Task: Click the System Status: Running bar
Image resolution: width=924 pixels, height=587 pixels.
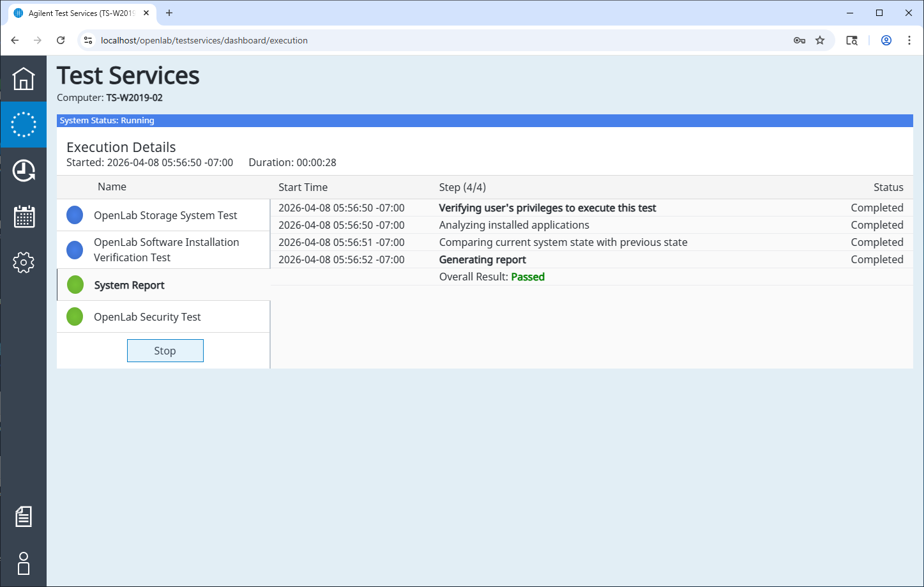Action: [485, 121]
